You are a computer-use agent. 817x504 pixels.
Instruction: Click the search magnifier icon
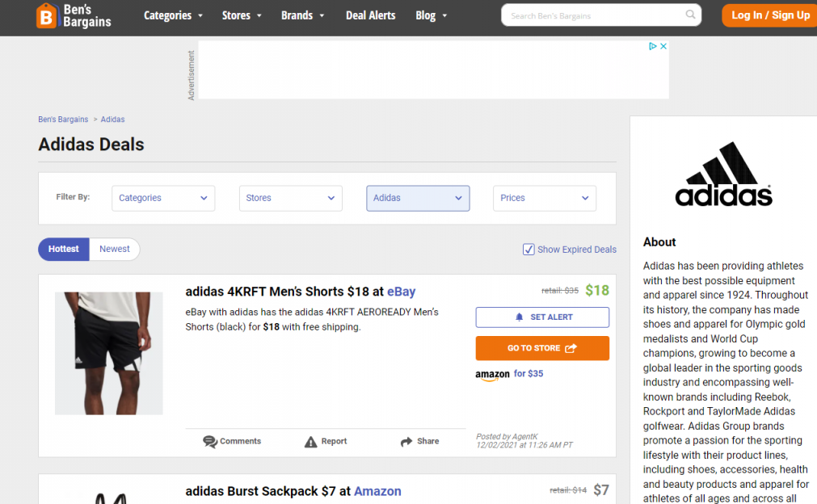[x=690, y=15]
